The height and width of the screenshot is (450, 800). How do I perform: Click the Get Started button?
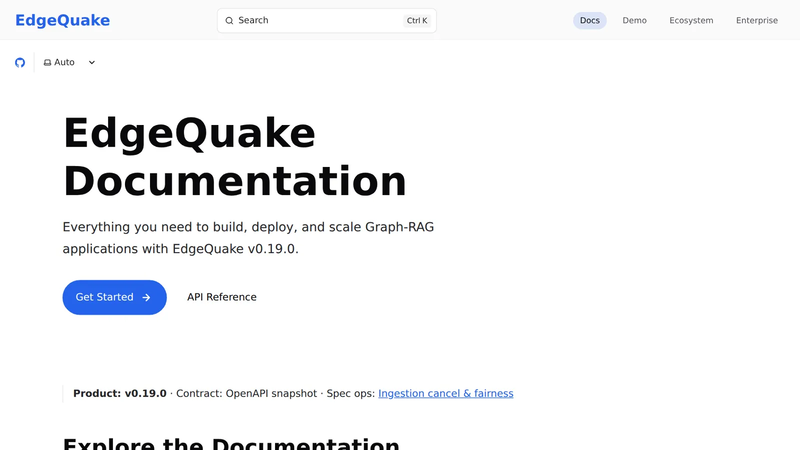tap(114, 297)
